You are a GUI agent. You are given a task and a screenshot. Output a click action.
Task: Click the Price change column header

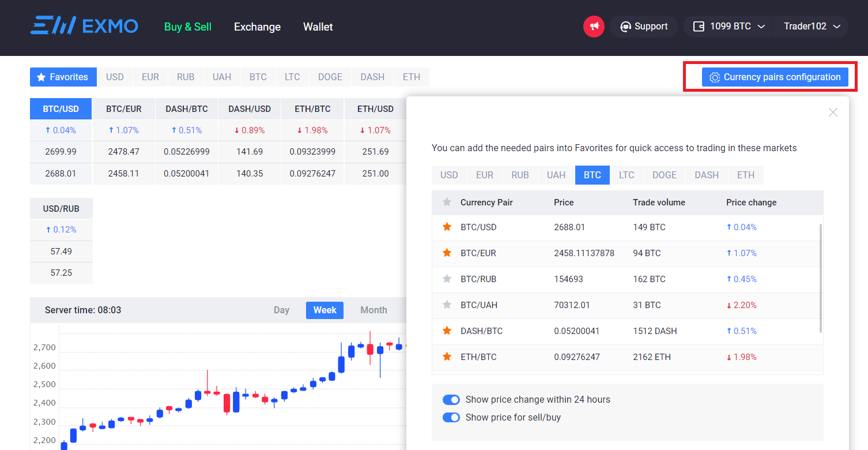[x=751, y=202]
